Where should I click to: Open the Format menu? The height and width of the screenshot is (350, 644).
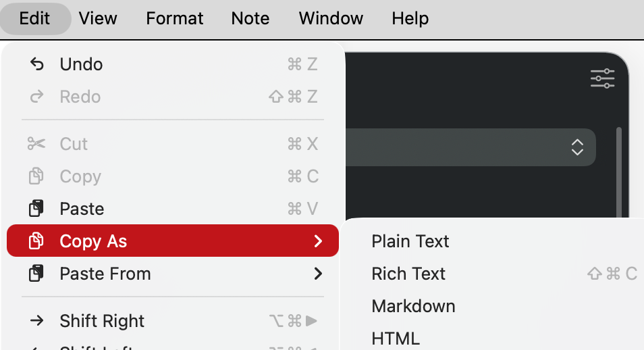point(175,18)
